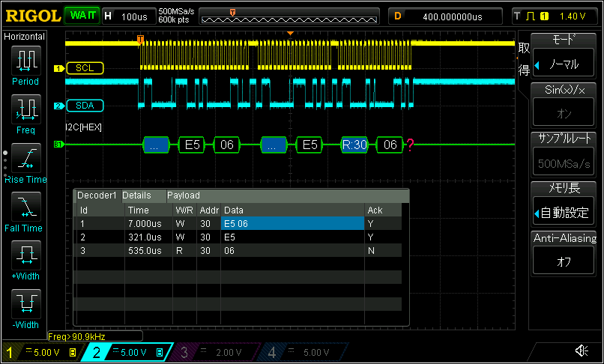
Task: Toggle the Sin(x)/x オン setting
Action: click(564, 104)
